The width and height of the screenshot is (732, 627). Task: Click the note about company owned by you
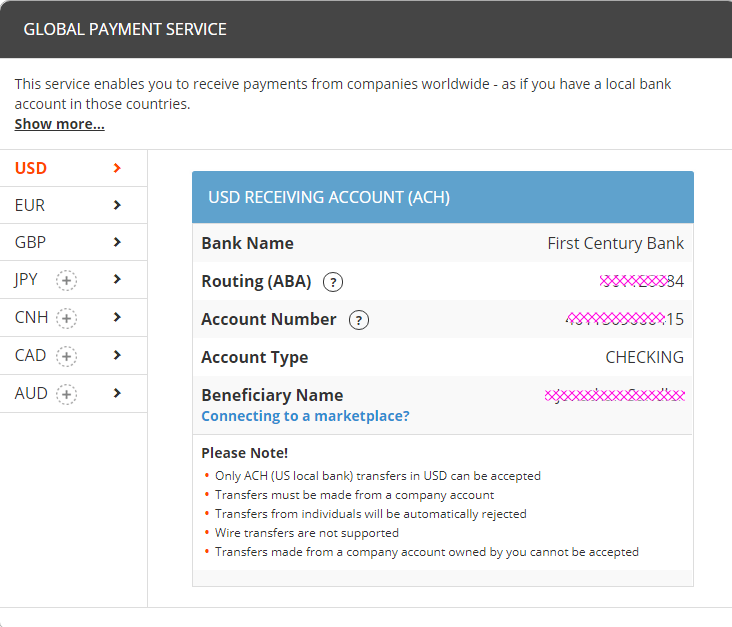click(427, 552)
